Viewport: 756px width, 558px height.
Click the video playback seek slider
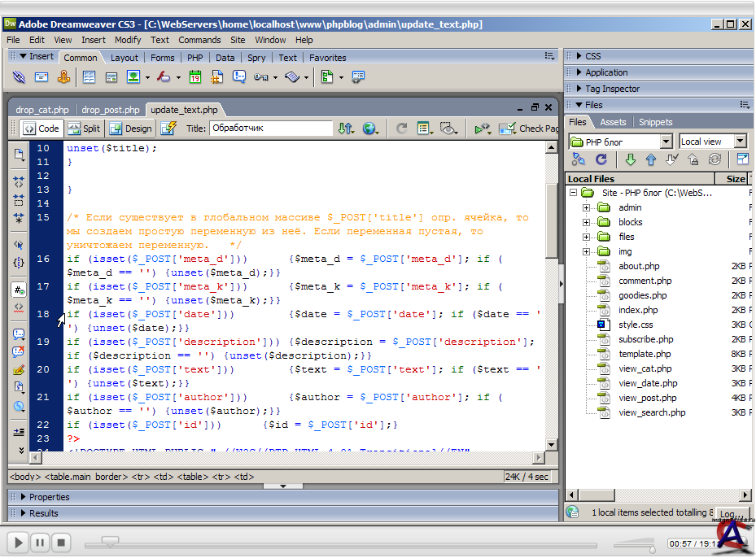pos(109,541)
